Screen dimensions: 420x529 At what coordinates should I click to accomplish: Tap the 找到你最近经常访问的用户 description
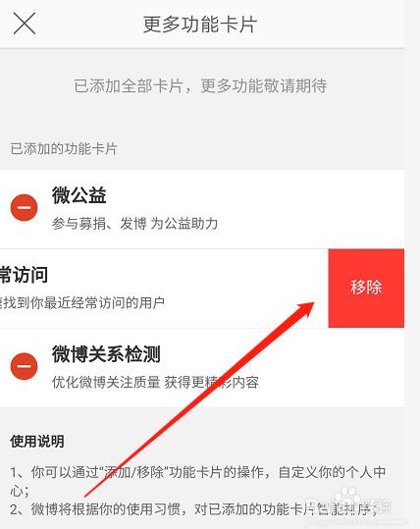coord(82,302)
